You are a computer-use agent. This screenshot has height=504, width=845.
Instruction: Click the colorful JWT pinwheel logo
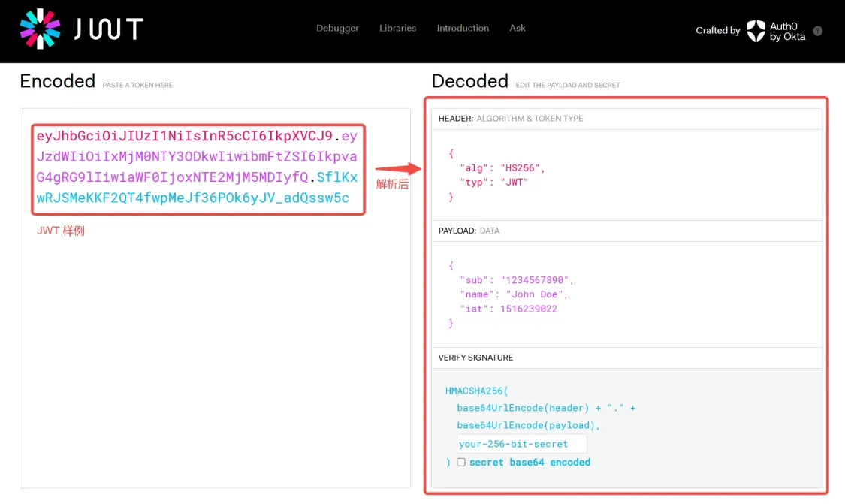coord(40,29)
